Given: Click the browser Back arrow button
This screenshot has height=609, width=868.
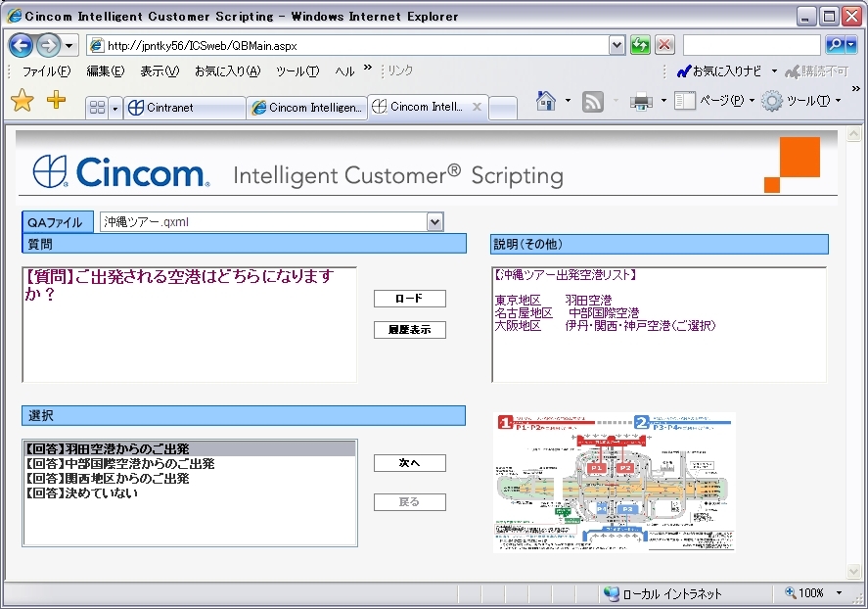Looking at the screenshot, I should (x=21, y=45).
